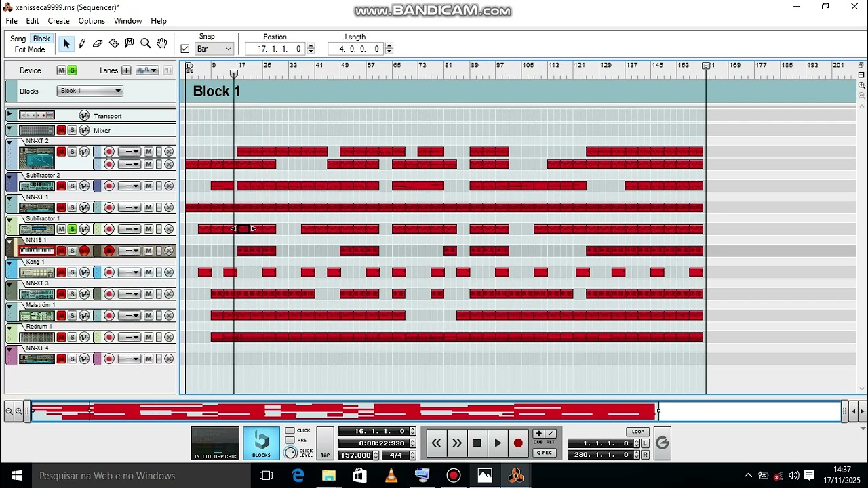The image size is (868, 488).
Task: Delete the Kong 1 lane with X button
Action: (169, 272)
